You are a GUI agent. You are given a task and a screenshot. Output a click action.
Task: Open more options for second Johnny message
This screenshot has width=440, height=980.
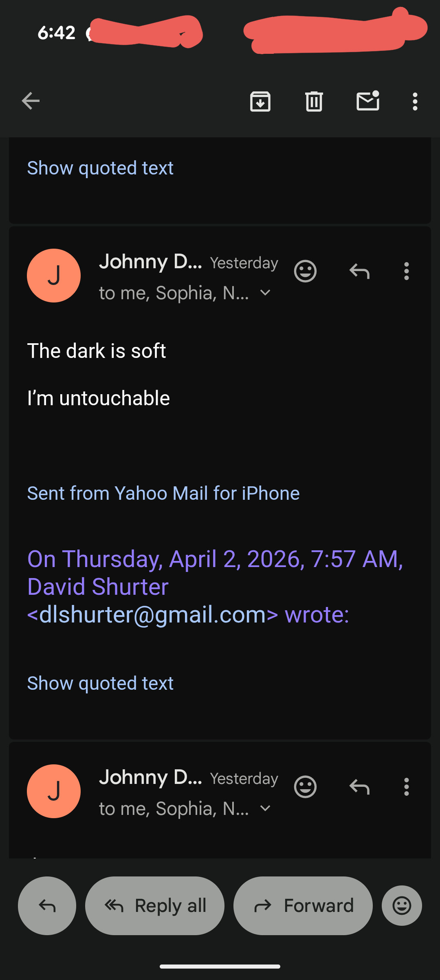coord(406,787)
